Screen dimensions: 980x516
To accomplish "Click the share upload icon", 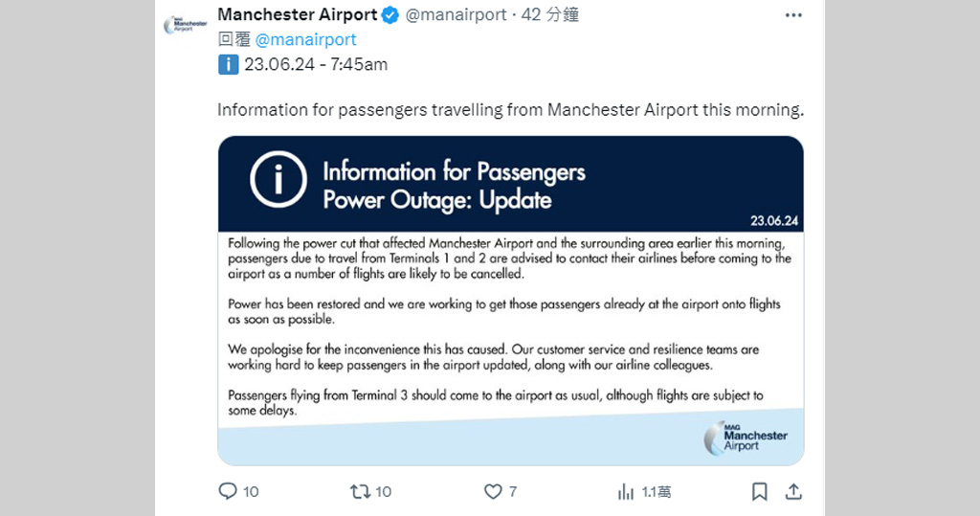I will 793,491.
